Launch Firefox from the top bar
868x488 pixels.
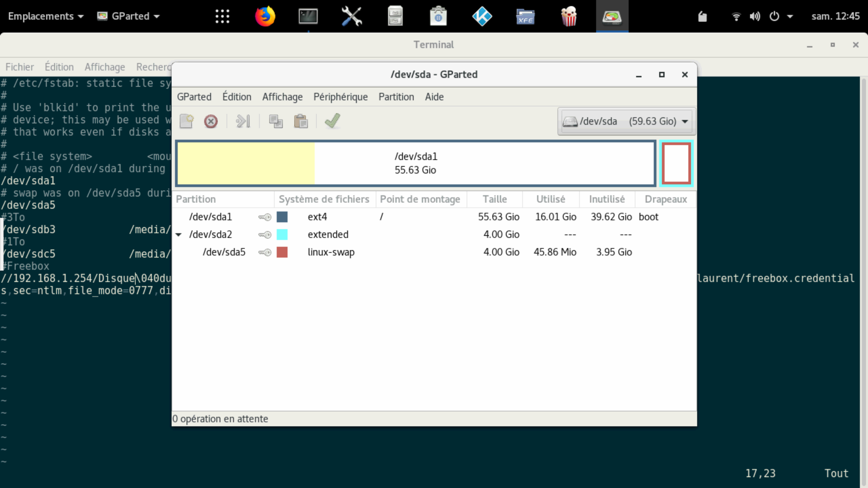click(x=265, y=16)
